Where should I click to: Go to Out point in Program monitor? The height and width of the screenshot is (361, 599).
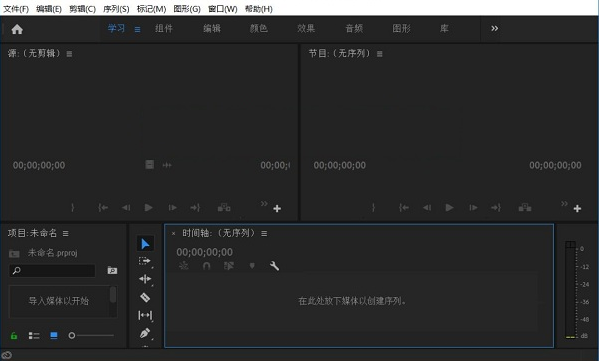tap(496, 208)
